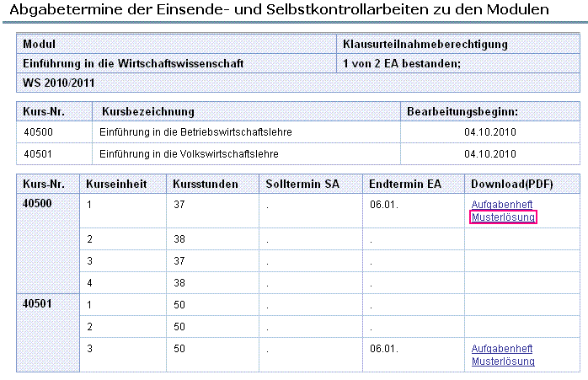Click Kursstunden value 37 for 40500 unit 3
The image size is (588, 380).
(179, 260)
